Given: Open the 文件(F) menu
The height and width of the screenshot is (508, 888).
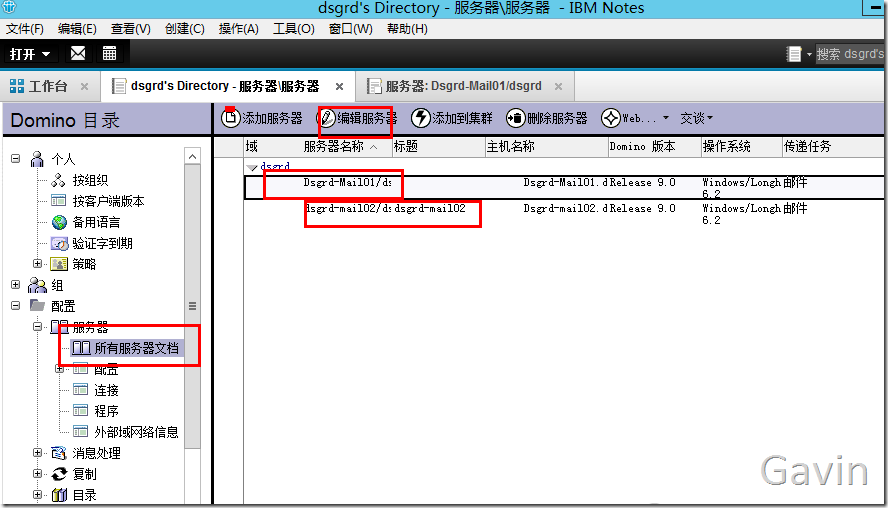Looking at the screenshot, I should 25,29.
